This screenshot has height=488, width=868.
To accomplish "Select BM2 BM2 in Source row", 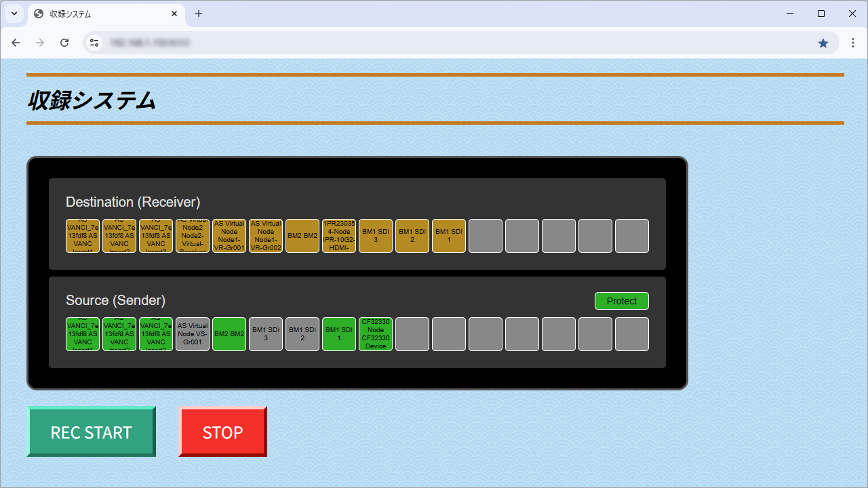I will 229,334.
